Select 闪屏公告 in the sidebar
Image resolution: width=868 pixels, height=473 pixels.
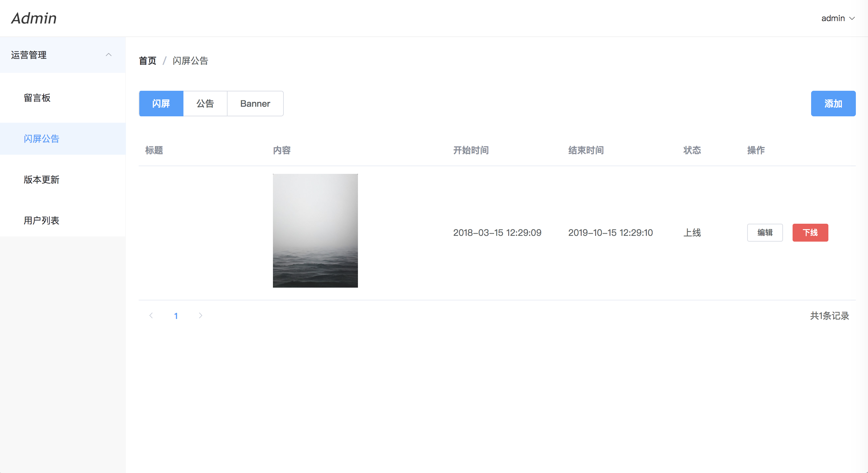tap(42, 139)
